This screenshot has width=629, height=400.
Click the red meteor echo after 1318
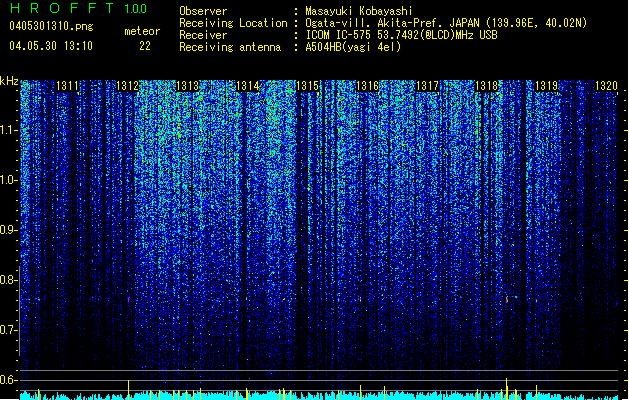click(x=507, y=299)
